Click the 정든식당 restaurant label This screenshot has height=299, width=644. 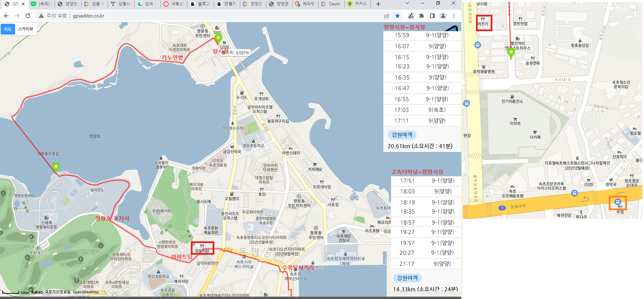(202, 250)
